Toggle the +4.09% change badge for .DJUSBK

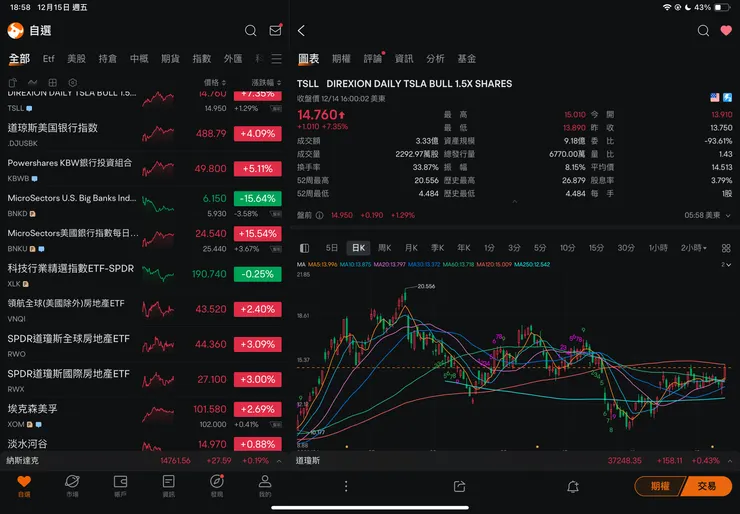coord(258,134)
